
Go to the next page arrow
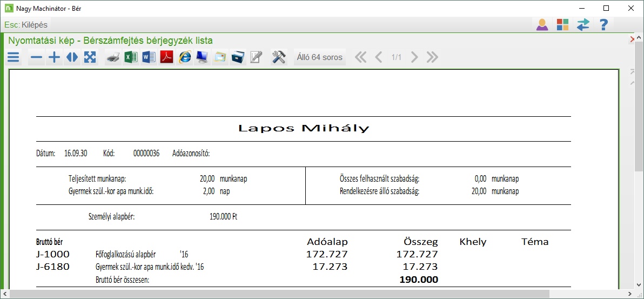414,57
